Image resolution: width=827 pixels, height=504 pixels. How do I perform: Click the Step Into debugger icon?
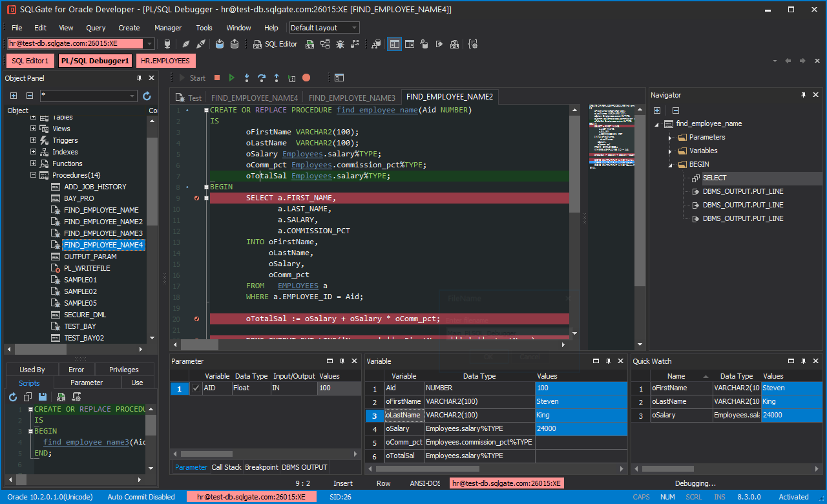246,77
